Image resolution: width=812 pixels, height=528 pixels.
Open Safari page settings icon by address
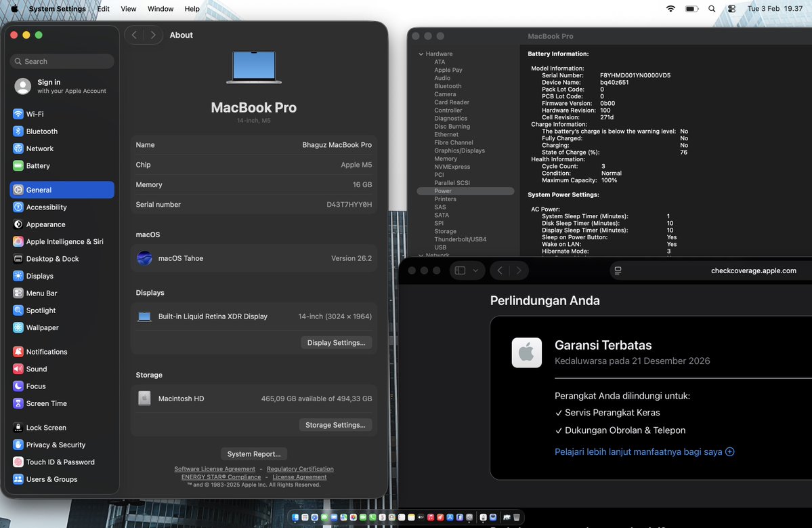(x=618, y=270)
